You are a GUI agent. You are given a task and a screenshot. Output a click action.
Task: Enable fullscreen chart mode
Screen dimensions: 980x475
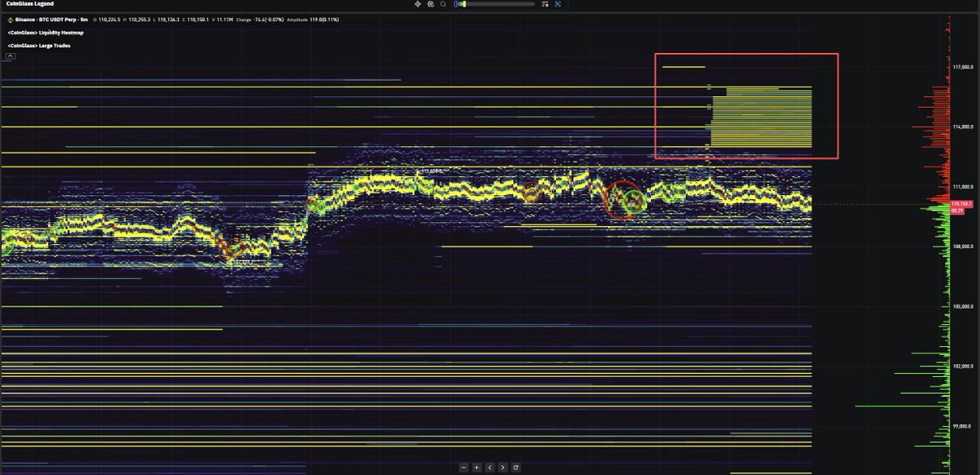pos(559,4)
